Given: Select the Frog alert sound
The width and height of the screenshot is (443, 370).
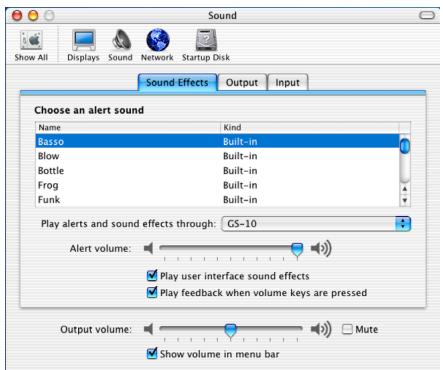Looking at the screenshot, I should [x=217, y=185].
